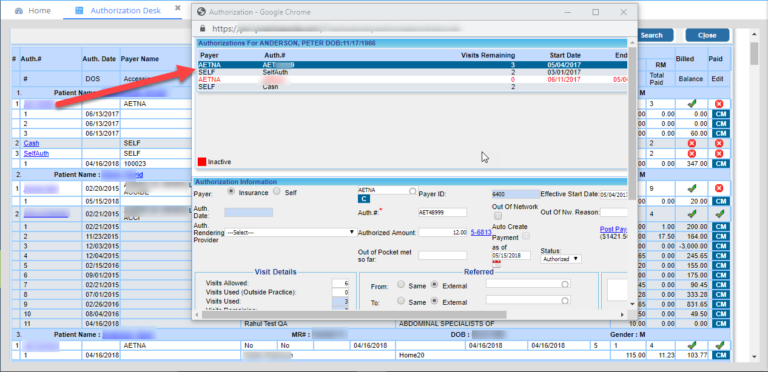Open the Status dropdown showing Authorized
The width and height of the screenshot is (768, 372).
[561, 259]
